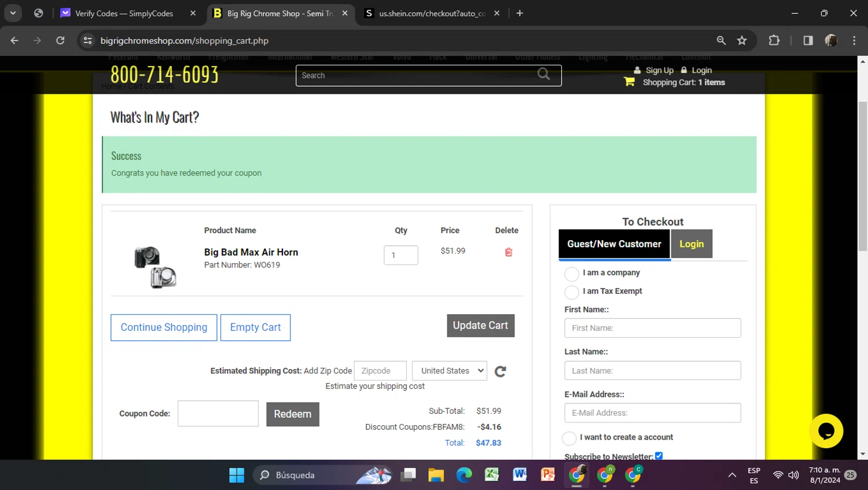Open the browser extensions puzzle icon

coord(774,40)
